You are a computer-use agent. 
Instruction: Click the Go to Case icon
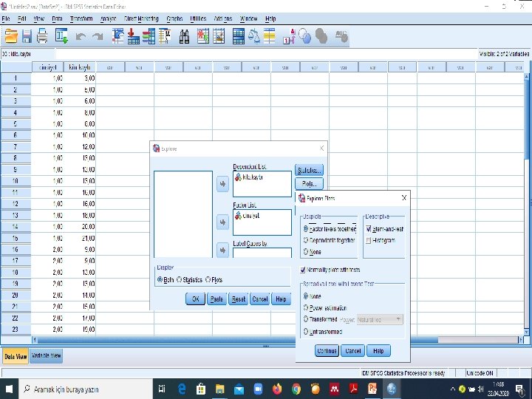pos(117,36)
